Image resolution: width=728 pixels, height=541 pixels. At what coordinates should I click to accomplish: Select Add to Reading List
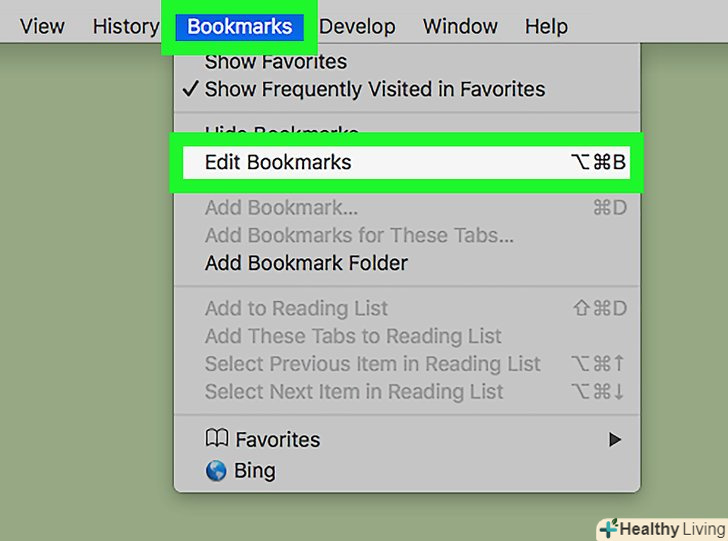[x=296, y=309]
